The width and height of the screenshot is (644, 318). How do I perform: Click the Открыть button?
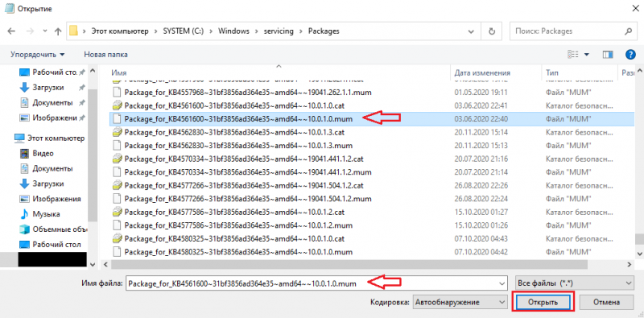point(542,303)
